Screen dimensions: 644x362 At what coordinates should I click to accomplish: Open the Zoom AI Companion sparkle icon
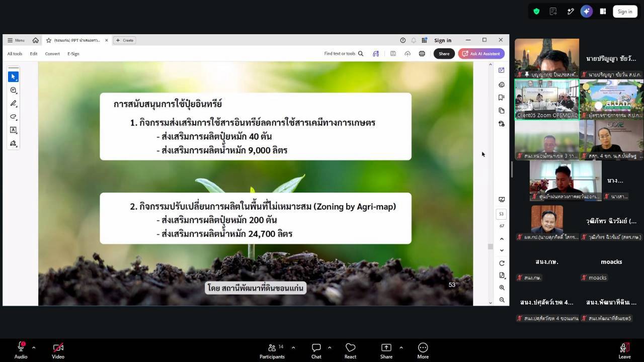(x=586, y=11)
